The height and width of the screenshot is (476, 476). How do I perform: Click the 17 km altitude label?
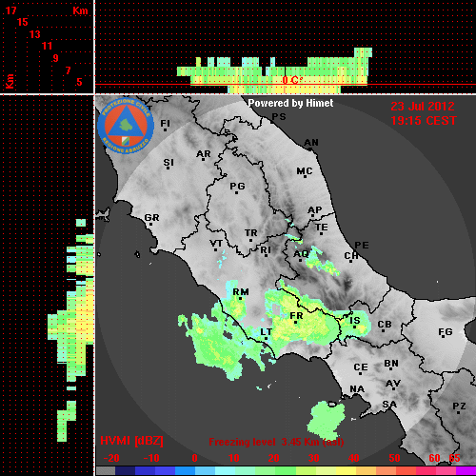10,10
